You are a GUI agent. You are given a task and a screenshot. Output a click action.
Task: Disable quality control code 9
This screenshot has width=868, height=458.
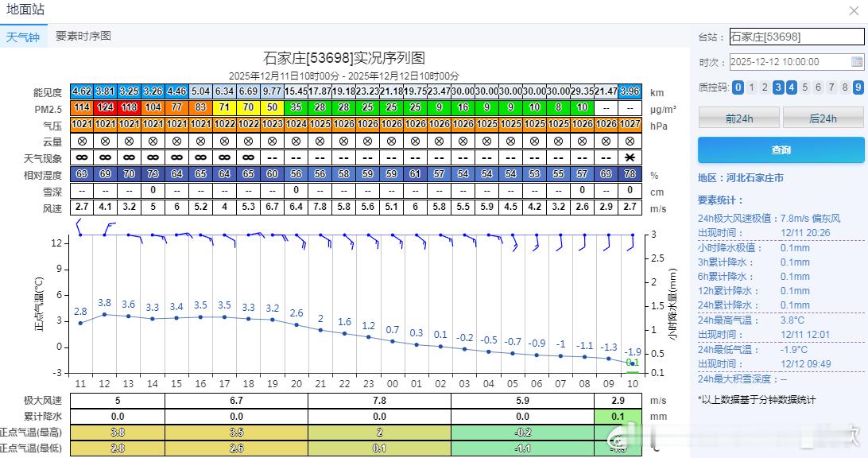point(858,87)
